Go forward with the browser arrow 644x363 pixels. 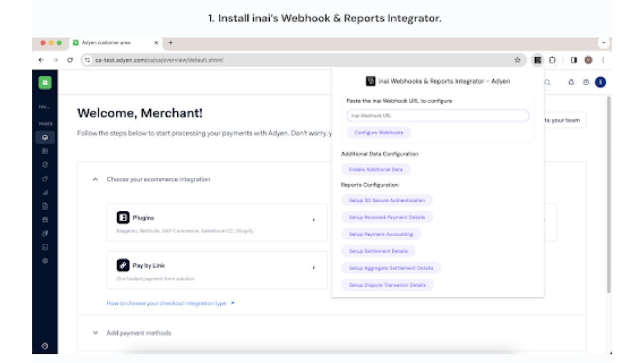coord(55,60)
